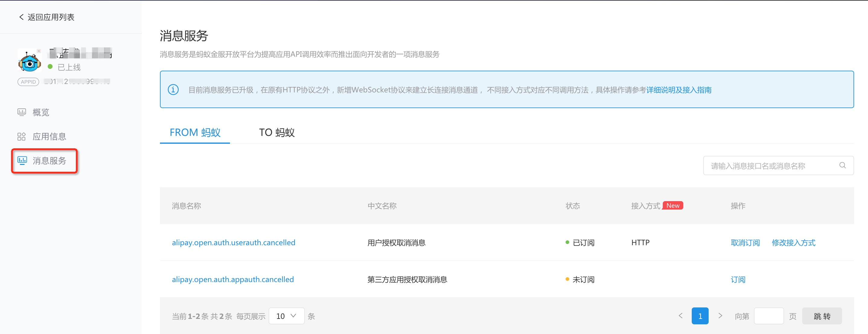Click the 未订阅 status text
868x334 pixels.
point(583,279)
